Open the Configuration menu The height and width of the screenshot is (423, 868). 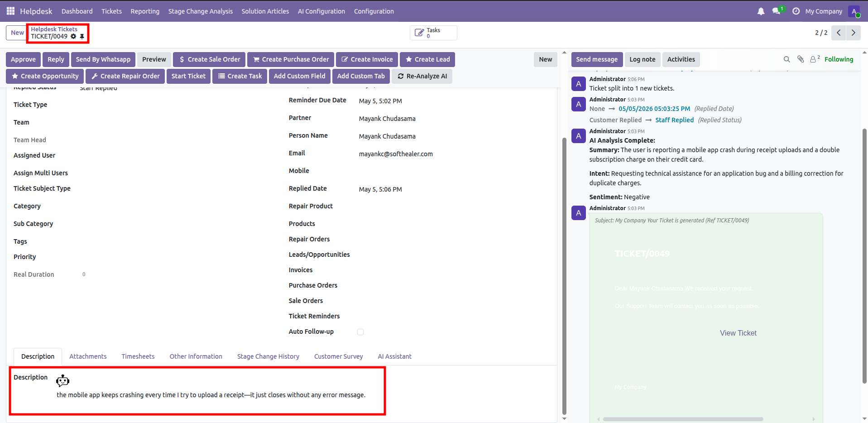[x=374, y=11]
